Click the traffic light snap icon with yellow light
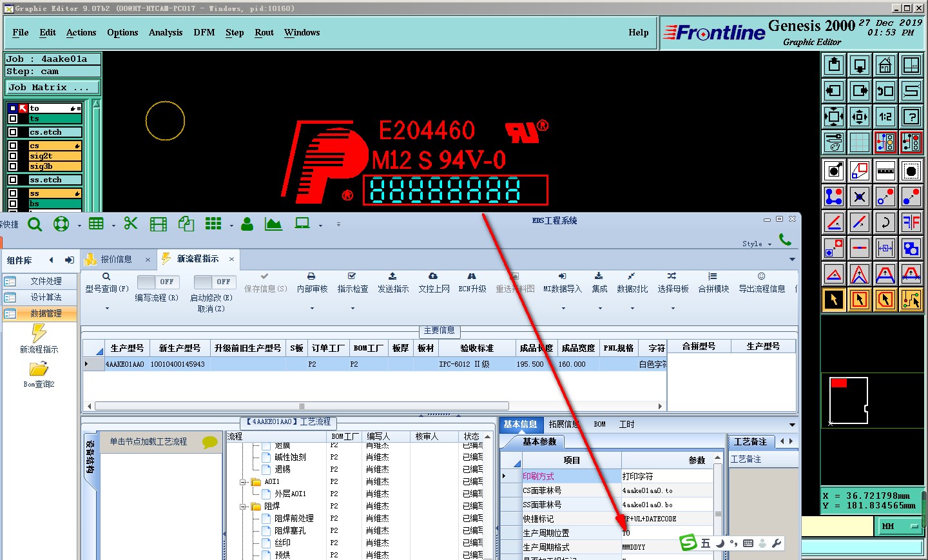928x560 pixels. tap(885, 142)
